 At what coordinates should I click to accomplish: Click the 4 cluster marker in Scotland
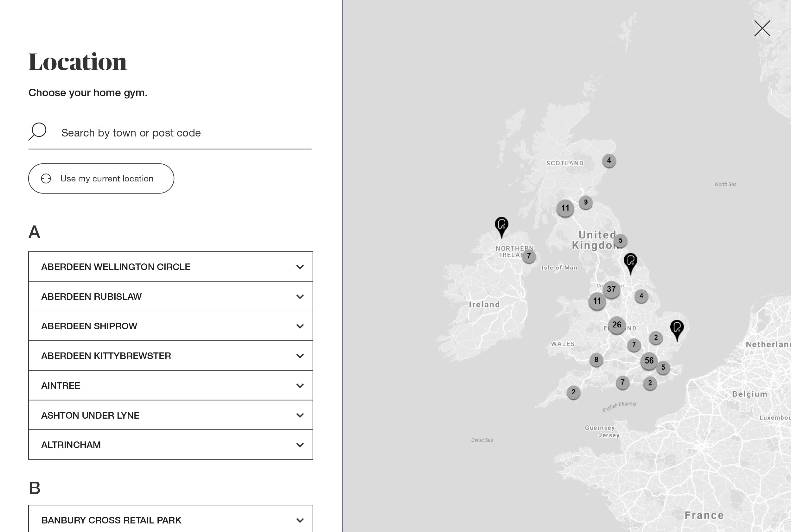coord(609,161)
